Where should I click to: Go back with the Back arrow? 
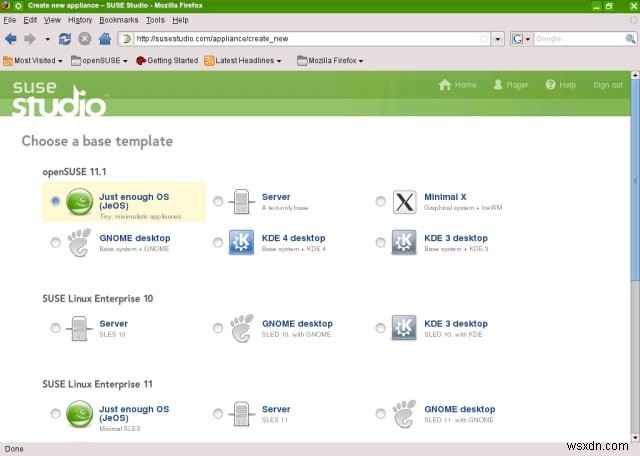[x=11, y=39]
